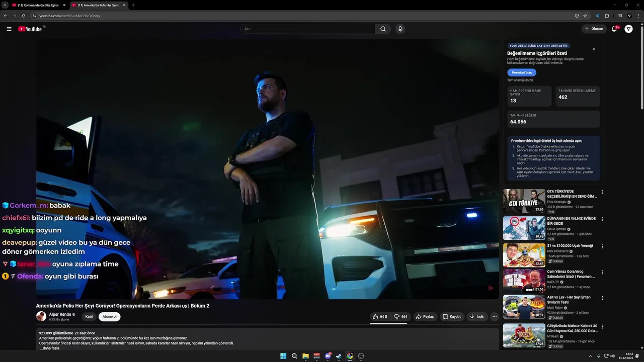Open options menu for GTA Türkiye'de video

[602, 192]
